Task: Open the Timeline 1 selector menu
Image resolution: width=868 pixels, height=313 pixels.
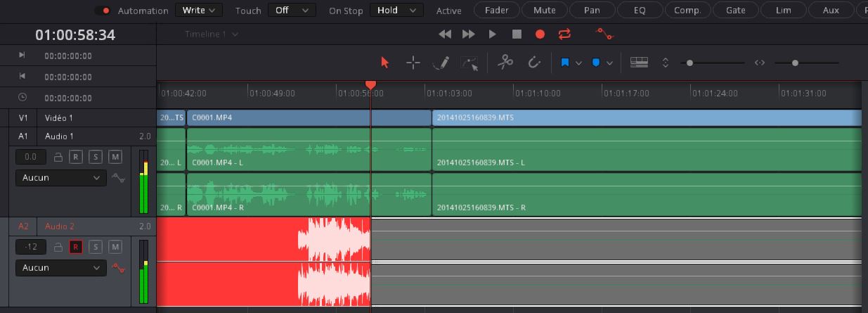Action: (211, 34)
